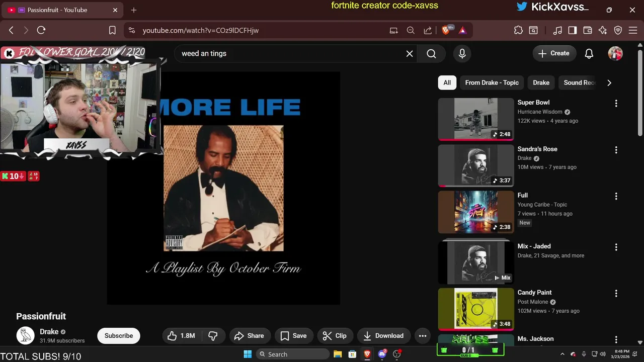The width and height of the screenshot is (644, 362).
Task: Click the Clip button
Action: (x=335, y=336)
